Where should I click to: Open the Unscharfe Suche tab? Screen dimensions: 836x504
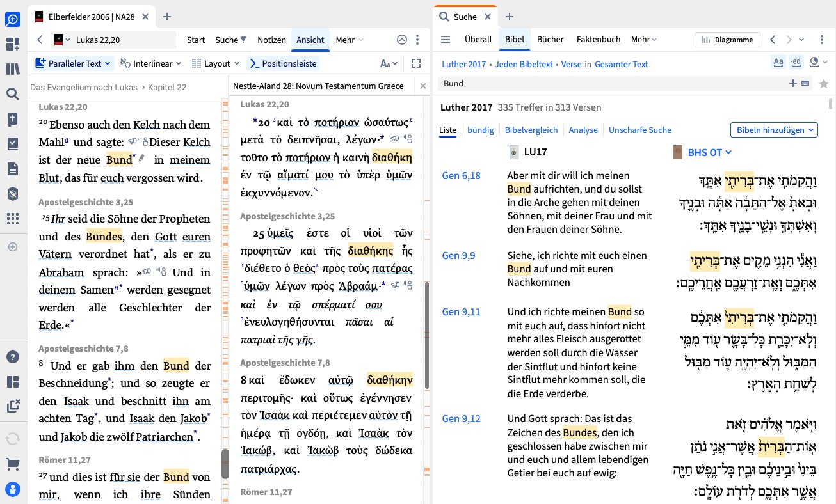point(640,130)
